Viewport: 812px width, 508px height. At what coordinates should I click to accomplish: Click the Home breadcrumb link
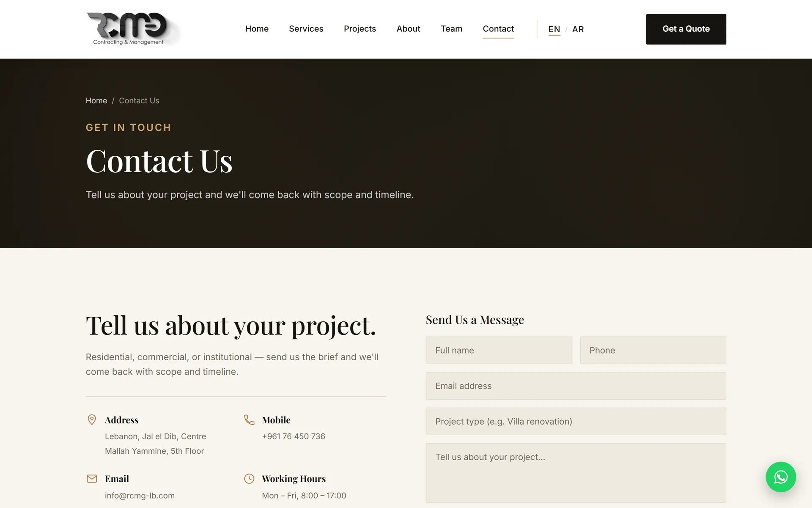pos(96,101)
